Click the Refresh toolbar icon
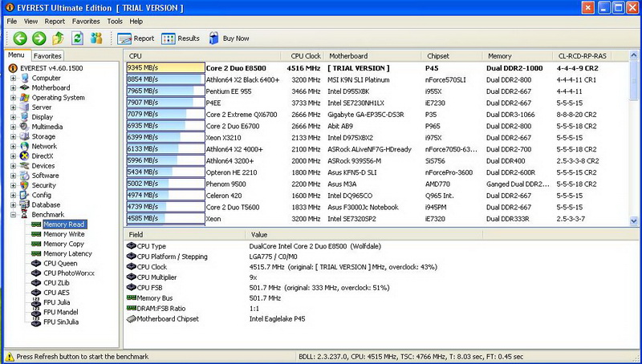Image resolution: width=642 pixels, height=364 pixels. tap(77, 38)
